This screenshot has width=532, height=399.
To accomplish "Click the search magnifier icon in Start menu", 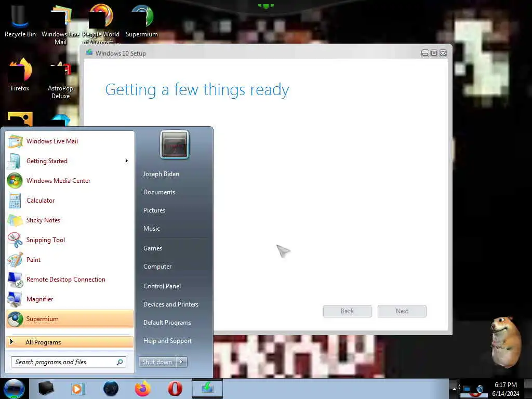I will [x=119, y=362].
